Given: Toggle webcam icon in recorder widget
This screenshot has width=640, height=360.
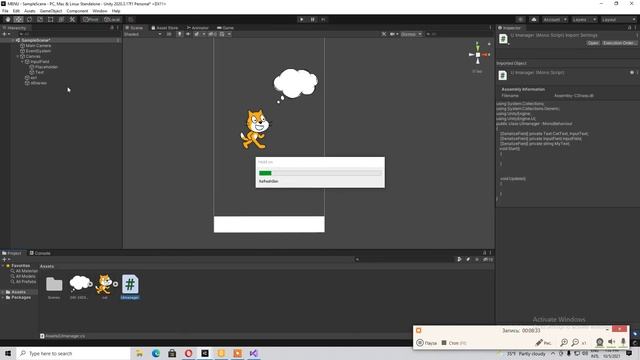Looking at the screenshot, I should point(599,342).
